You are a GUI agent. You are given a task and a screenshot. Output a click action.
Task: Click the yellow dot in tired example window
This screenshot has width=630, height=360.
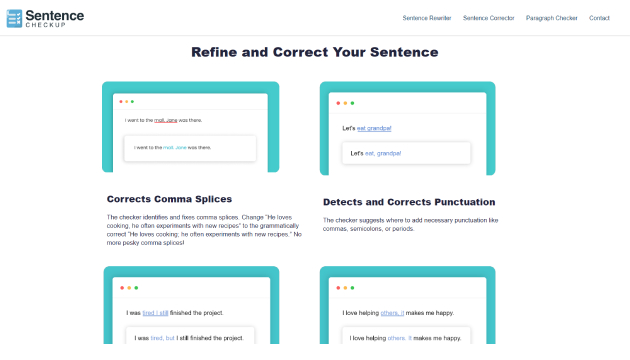pyautogui.click(x=129, y=288)
